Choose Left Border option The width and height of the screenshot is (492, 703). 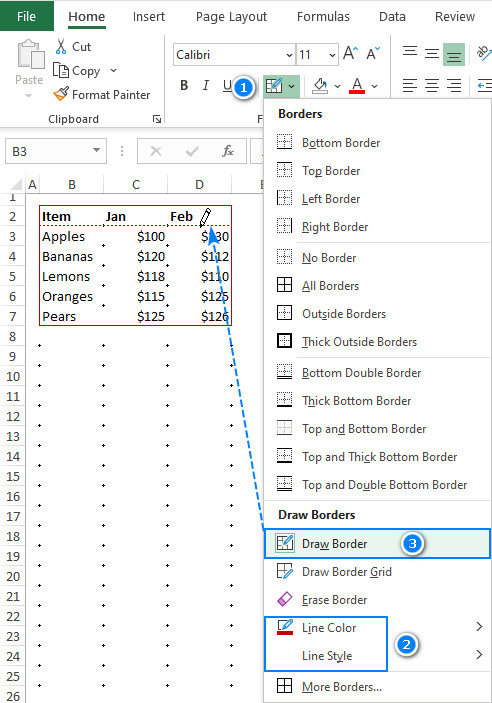pos(376,199)
